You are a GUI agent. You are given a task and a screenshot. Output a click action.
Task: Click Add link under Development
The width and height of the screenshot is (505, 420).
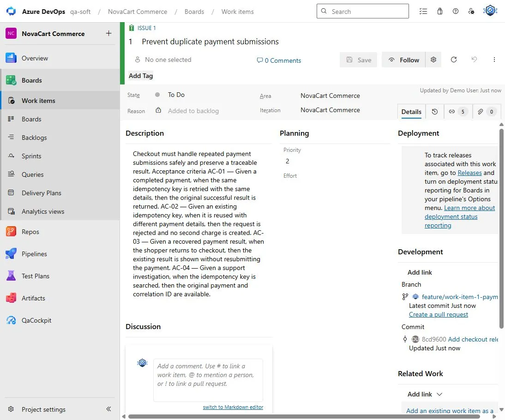pyautogui.click(x=420, y=272)
